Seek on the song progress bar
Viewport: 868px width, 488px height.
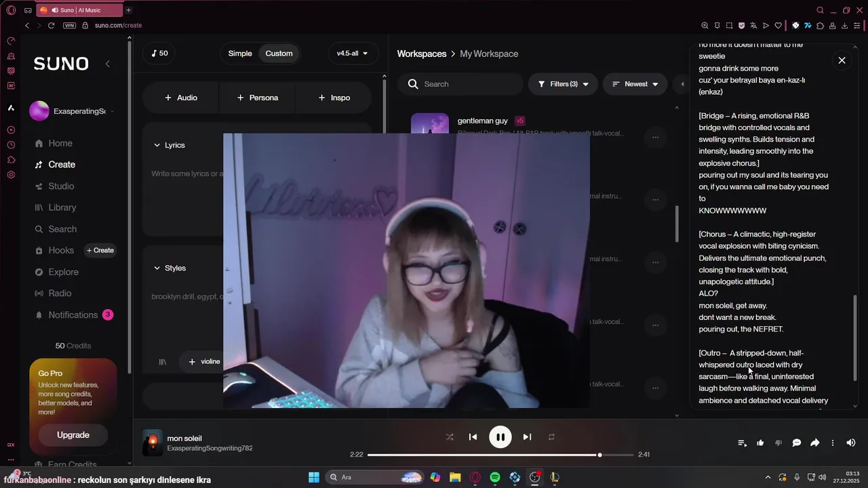500,455
